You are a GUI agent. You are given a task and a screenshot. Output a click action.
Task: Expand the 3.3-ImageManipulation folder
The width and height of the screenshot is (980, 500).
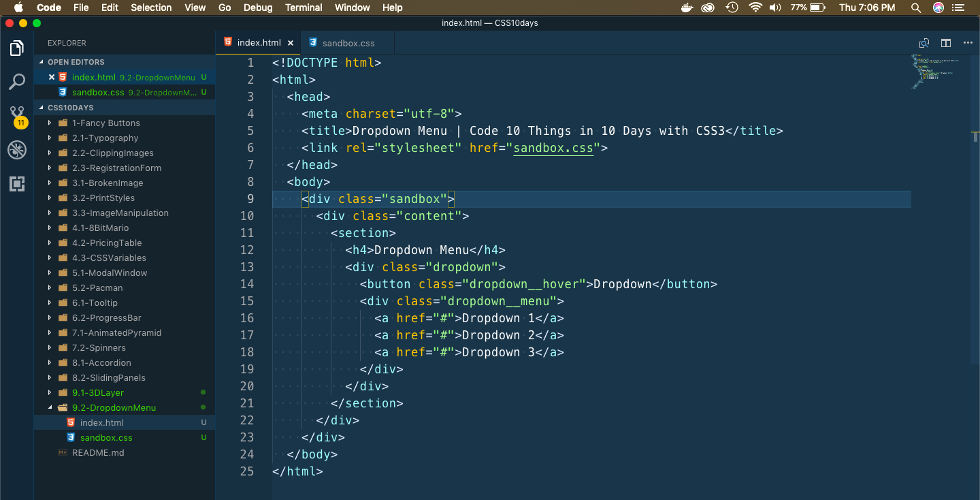(125, 213)
